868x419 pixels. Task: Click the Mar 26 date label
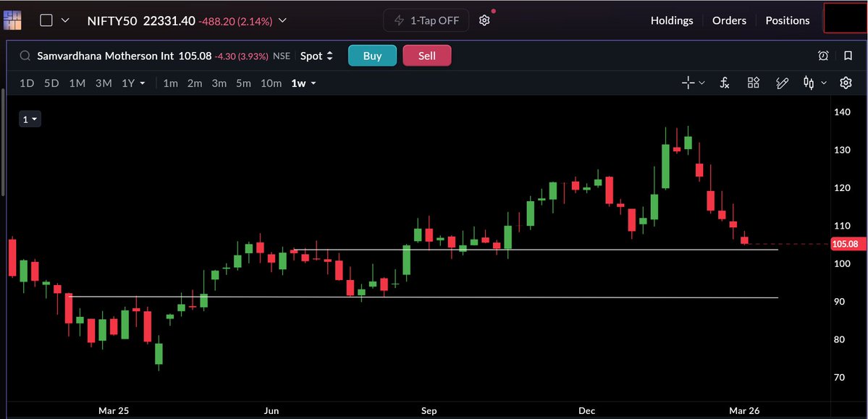tap(744, 411)
